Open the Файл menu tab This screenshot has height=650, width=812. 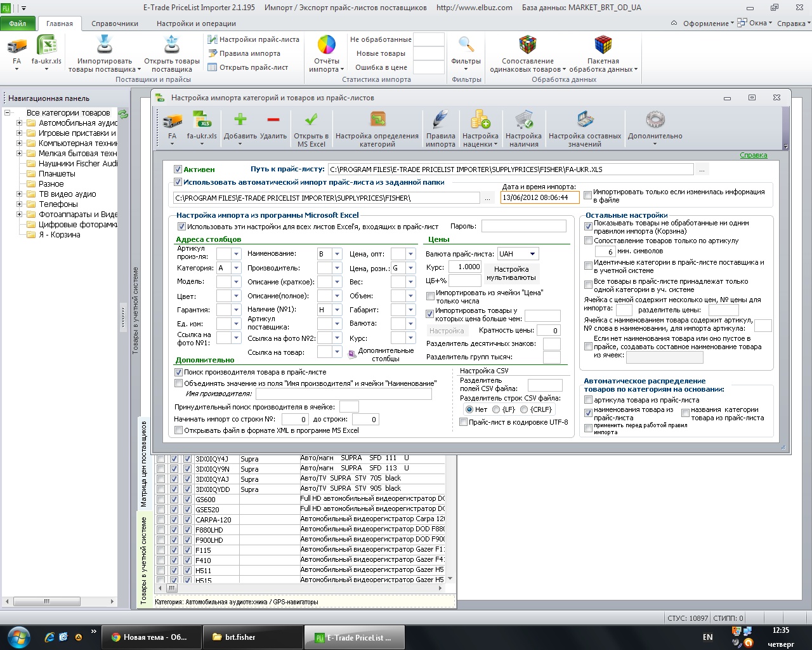[18, 23]
